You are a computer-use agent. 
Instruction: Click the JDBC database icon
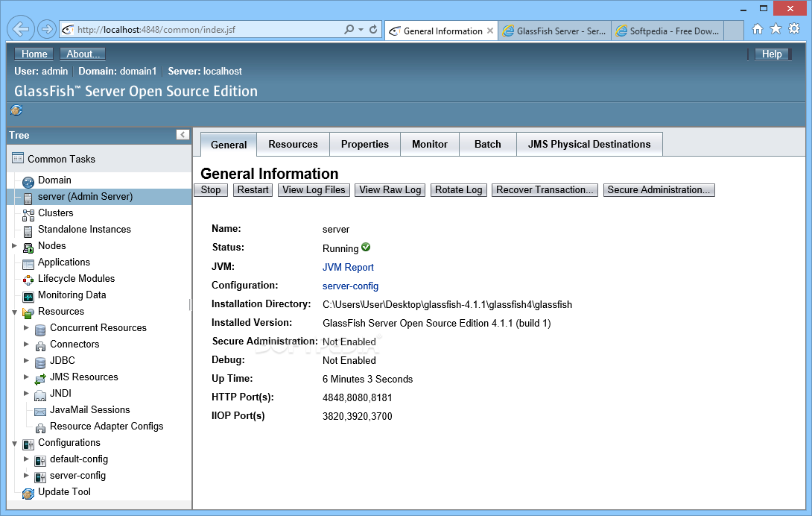[40, 362]
